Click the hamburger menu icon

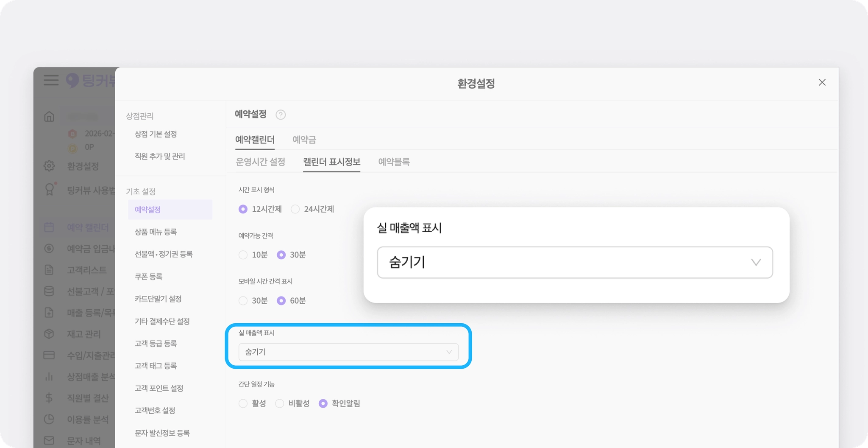pos(51,80)
